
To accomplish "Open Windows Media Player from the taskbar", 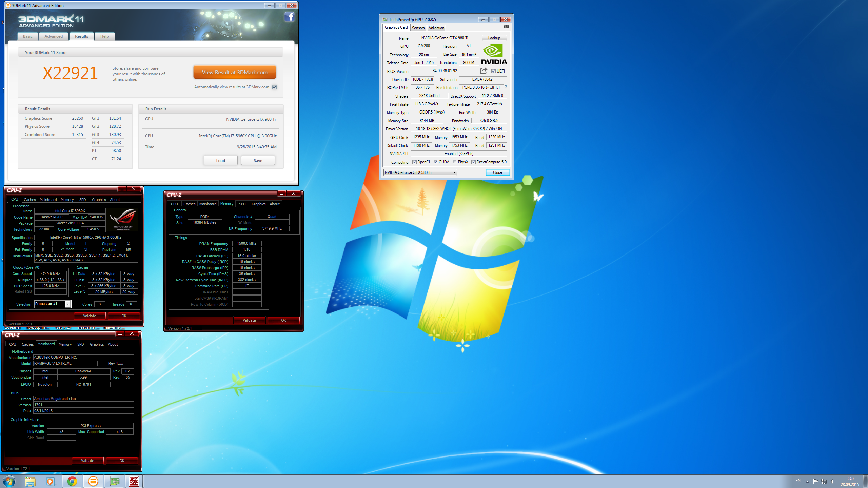I will click(51, 481).
